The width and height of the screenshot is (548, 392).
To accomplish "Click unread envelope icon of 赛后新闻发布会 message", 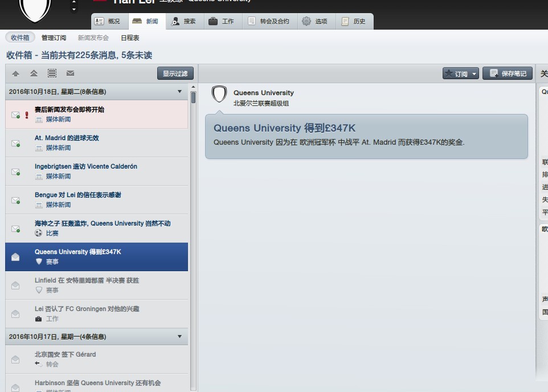I will 15,115.
